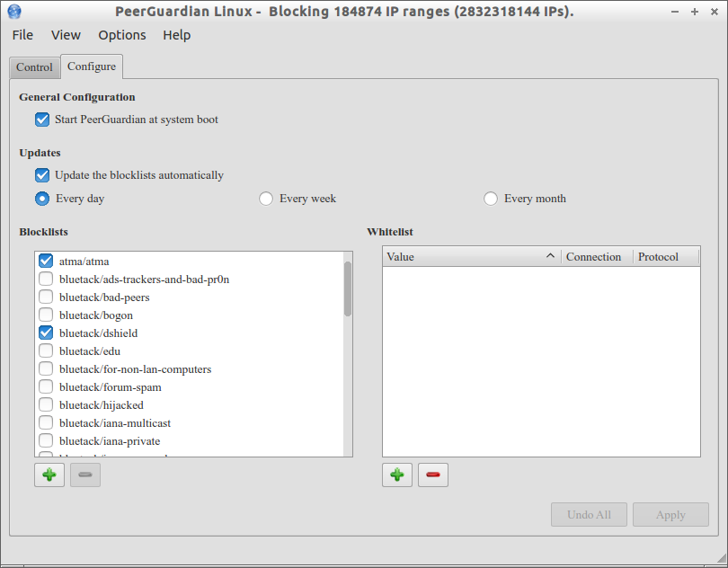Image resolution: width=728 pixels, height=568 pixels.
Task: Open the Help menu
Action: (x=176, y=35)
